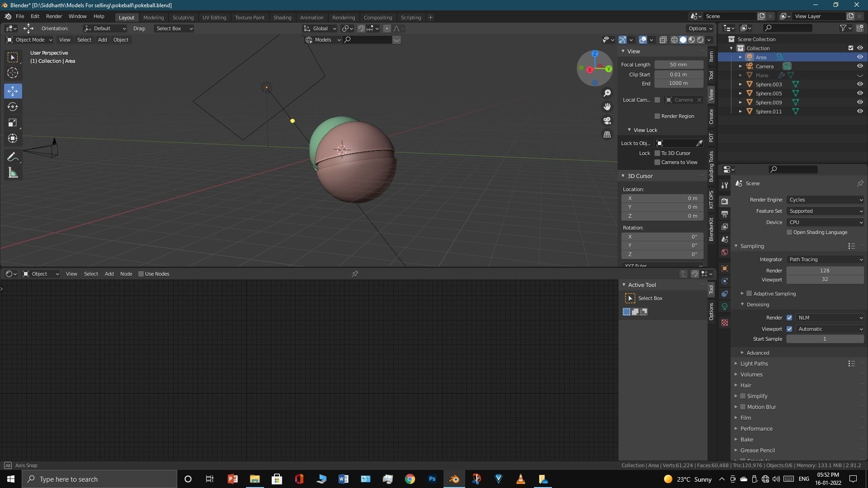868x488 pixels.
Task: Open the Device dropdown set to CPU
Action: click(x=825, y=222)
